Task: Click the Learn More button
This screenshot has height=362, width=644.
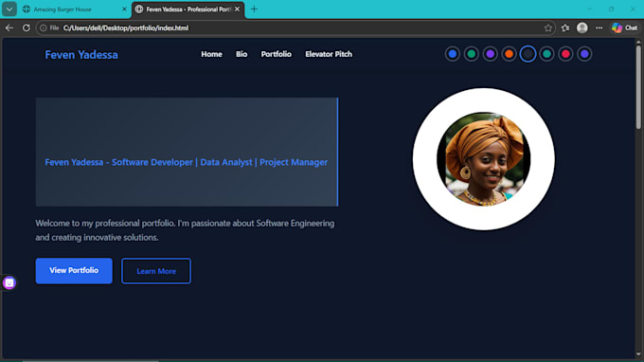Action: point(156,271)
